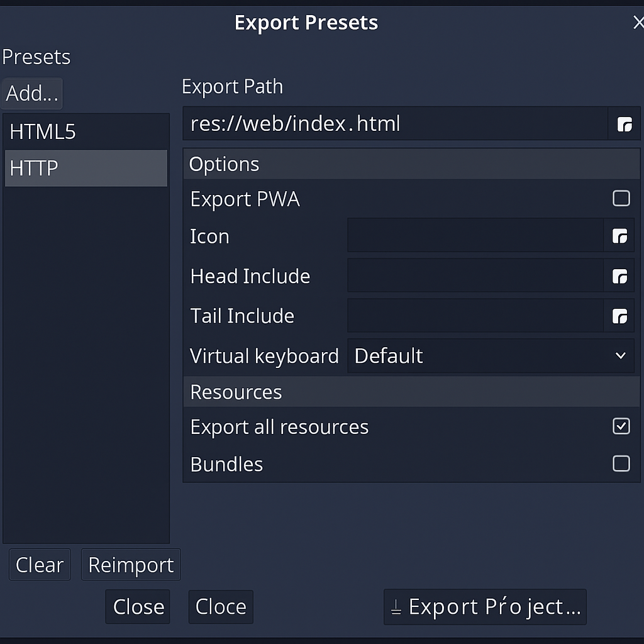644x644 pixels.
Task: Open the Tail Include file browser
Action: coord(621,316)
